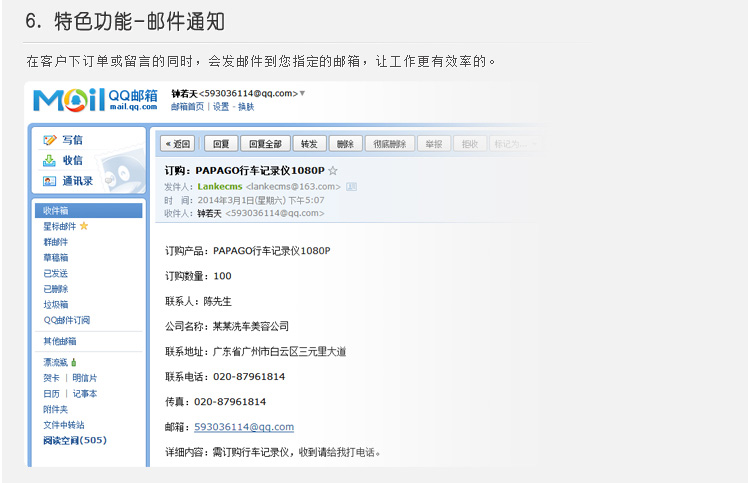Report the email with 举报 button
Viewport: 750px width, 483px height.
pyautogui.click(x=434, y=144)
